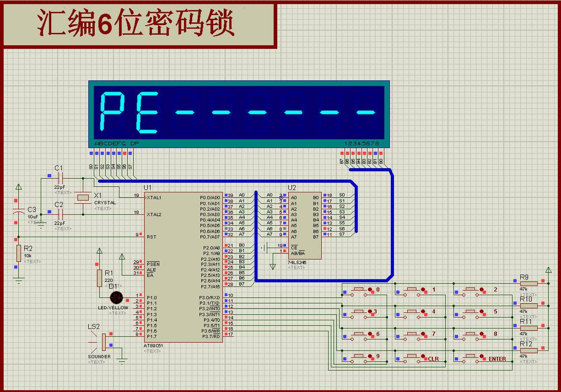Viewport: 561px width, 392px height.
Task: Click the LED-YELLOW label text
Action: [x=113, y=308]
